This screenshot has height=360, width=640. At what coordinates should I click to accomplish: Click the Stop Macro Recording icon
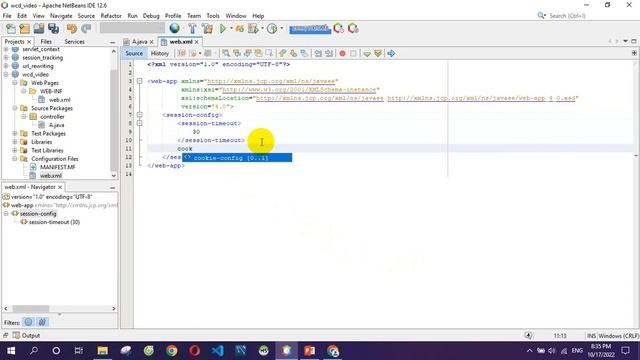tap(353, 53)
